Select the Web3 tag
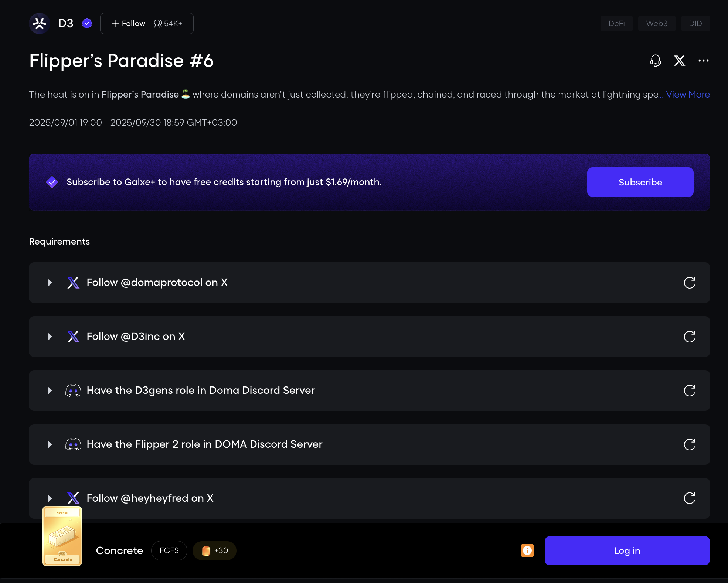The height and width of the screenshot is (583, 728). tap(656, 24)
